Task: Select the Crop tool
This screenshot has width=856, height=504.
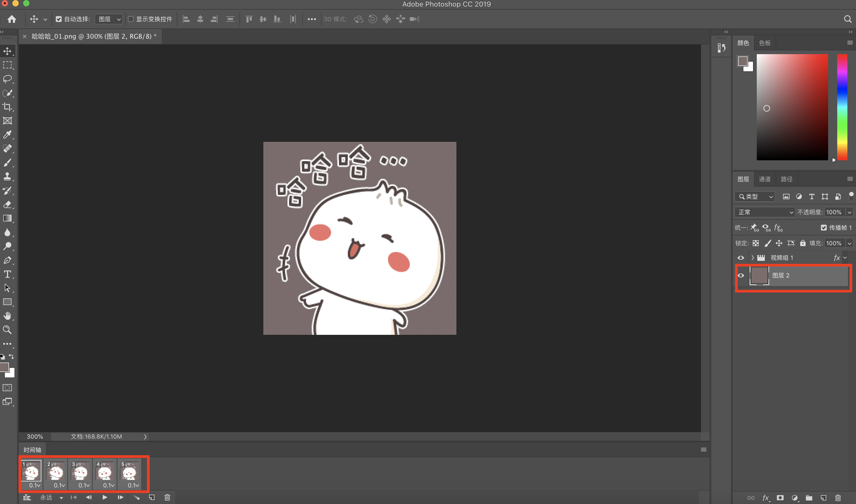Action: (7, 107)
